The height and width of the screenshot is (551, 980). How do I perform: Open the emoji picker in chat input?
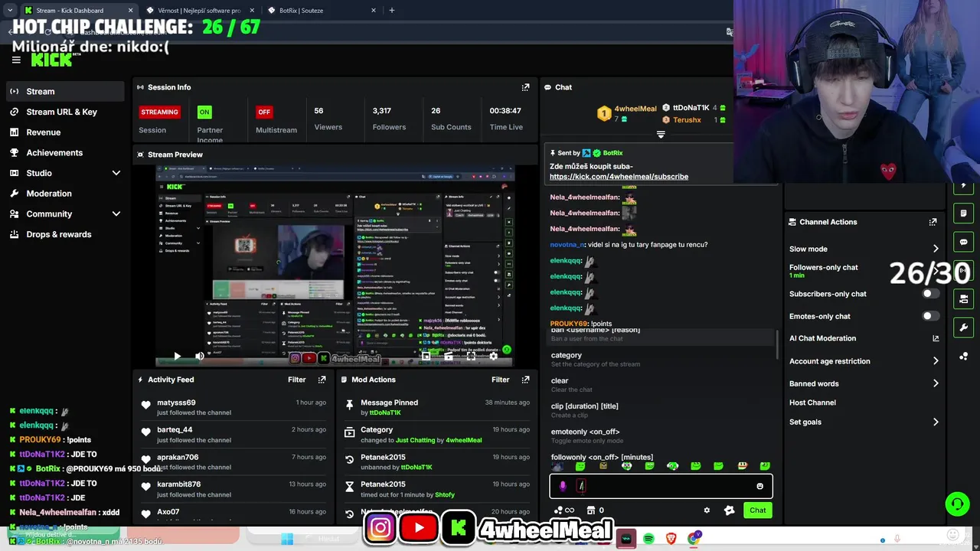pyautogui.click(x=759, y=486)
